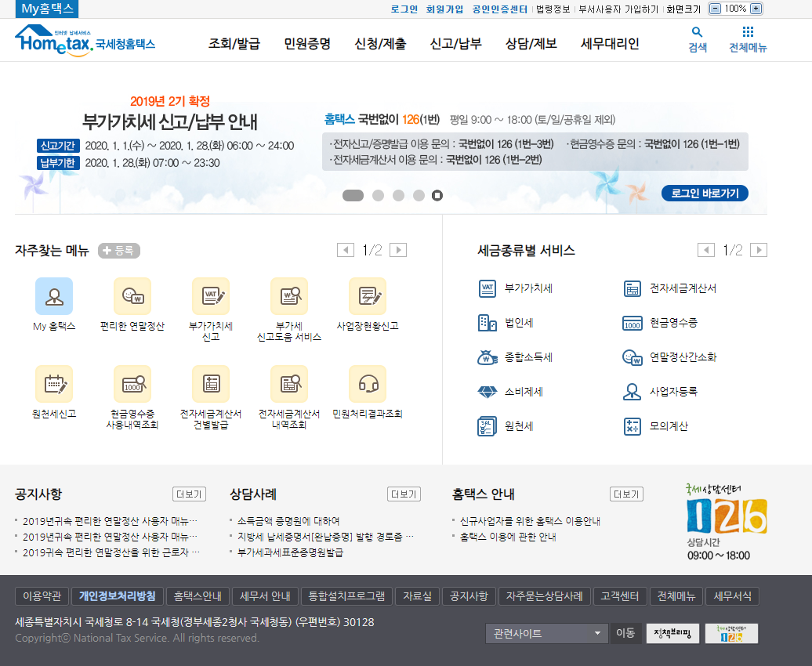The width and height of the screenshot is (812, 666).
Task: Select 현금영수증 service icon
Action: (x=633, y=323)
